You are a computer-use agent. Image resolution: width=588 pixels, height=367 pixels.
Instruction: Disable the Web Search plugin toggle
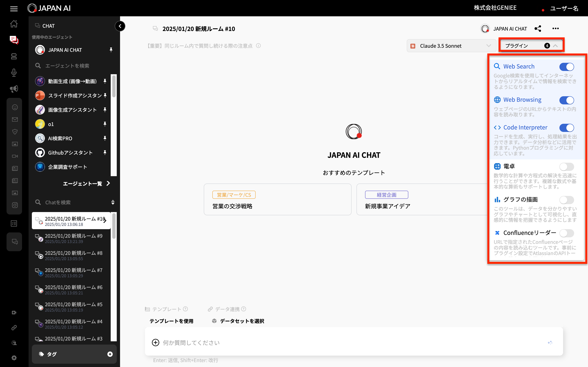[567, 67]
